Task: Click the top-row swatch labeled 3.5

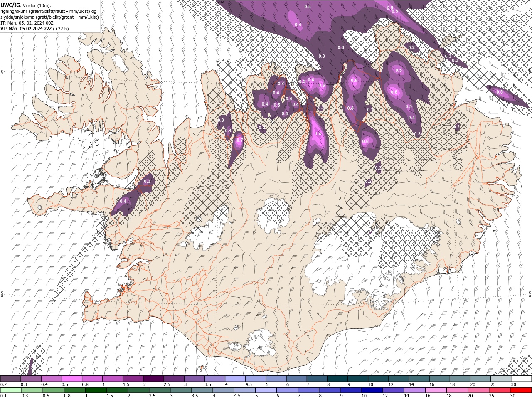Action: coord(214,379)
